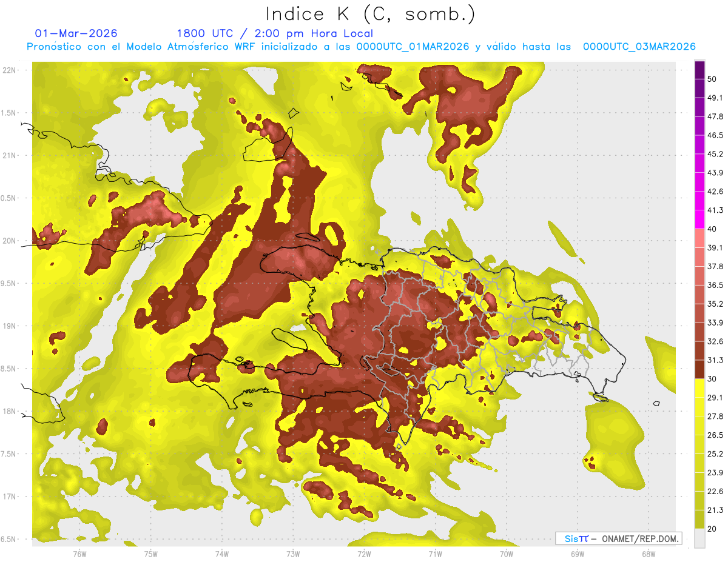Click the "0000UTC_03MAR2026" valid-until timestamp
The width and height of the screenshot is (728, 562).
[639, 47]
